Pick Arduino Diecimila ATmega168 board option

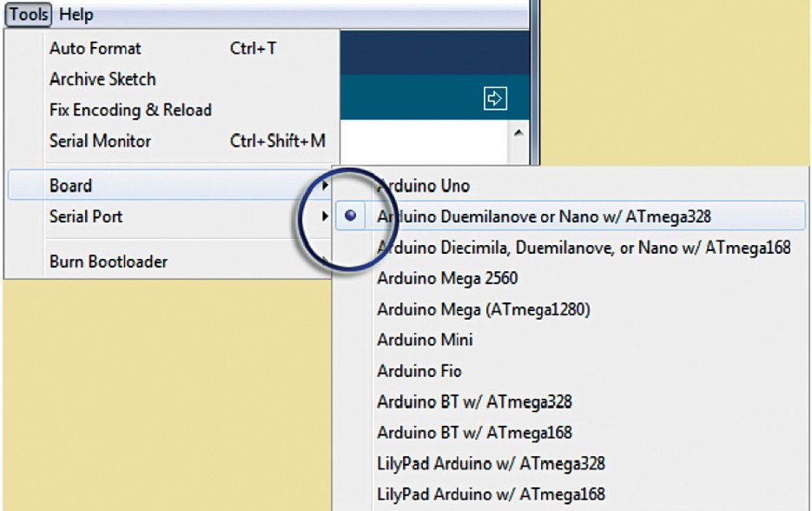click(584, 248)
